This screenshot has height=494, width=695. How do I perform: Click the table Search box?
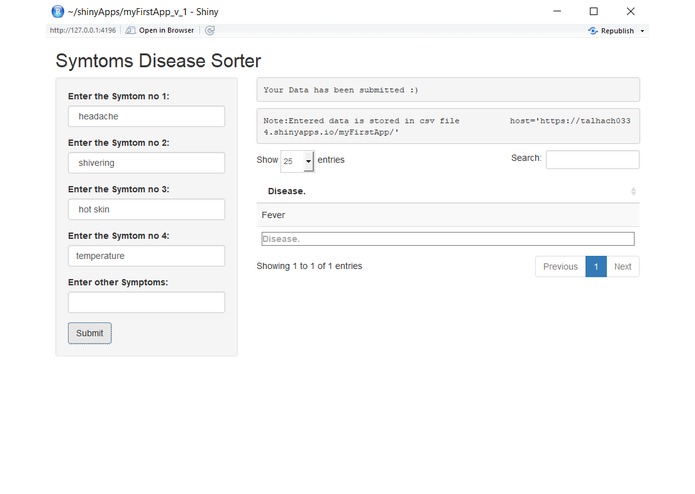[593, 159]
